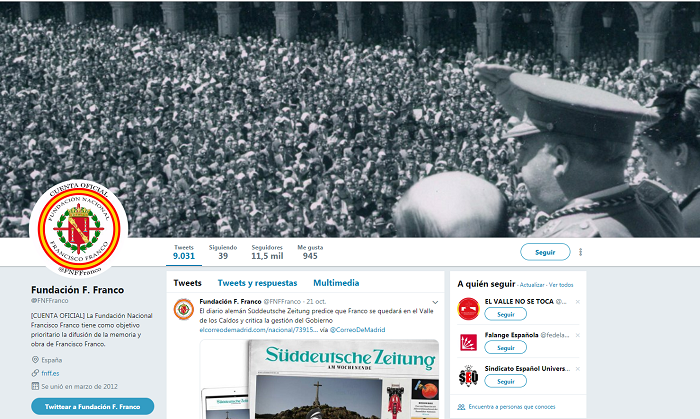This screenshot has height=419, width=700.
Task: Click Twittear a Fundación F. Franco button
Action: coord(92,407)
